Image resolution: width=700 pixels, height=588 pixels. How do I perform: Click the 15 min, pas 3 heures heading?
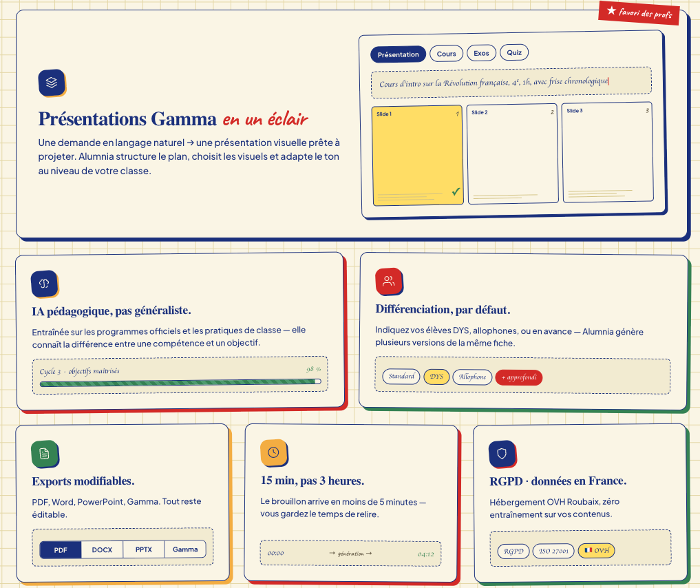[x=312, y=481]
